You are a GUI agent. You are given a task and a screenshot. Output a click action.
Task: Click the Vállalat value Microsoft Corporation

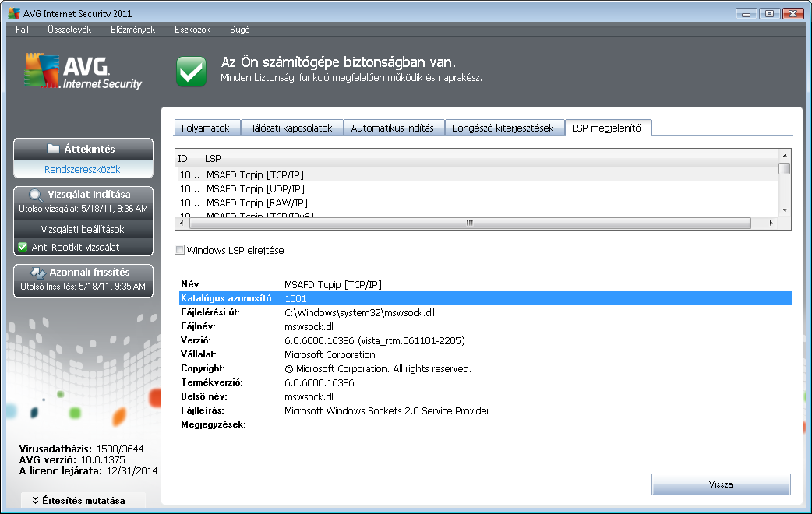click(330, 354)
